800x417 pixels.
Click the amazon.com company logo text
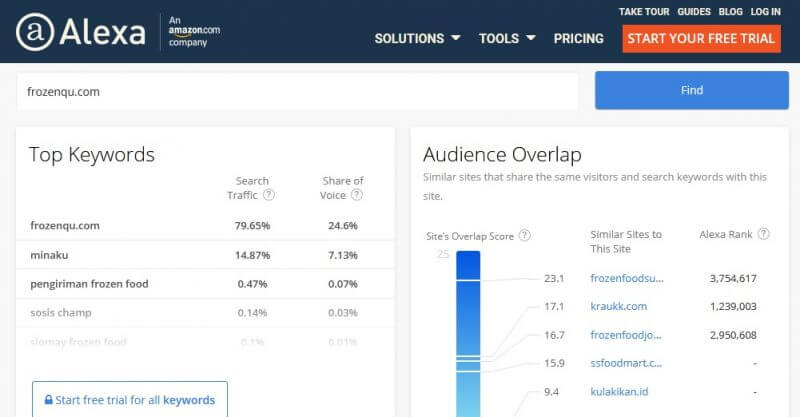(194, 31)
